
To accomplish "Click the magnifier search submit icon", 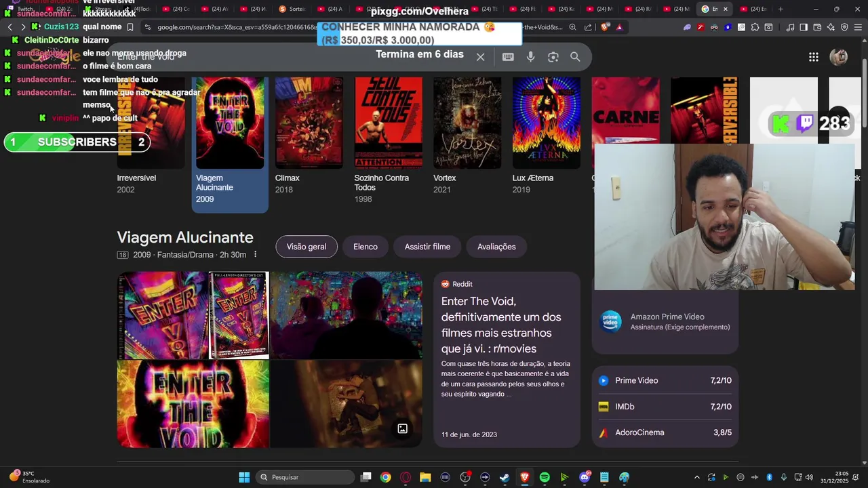I will 575,57.
